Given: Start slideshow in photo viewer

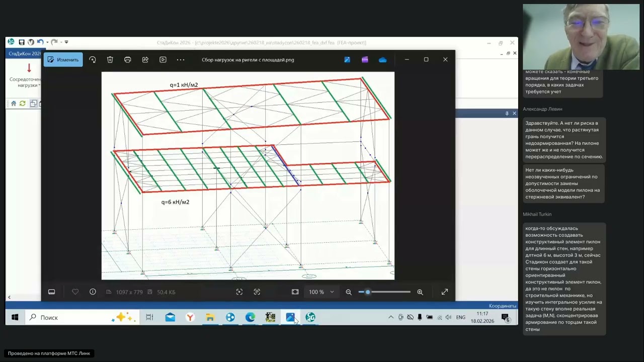Looking at the screenshot, I should pyautogui.click(x=163, y=59).
